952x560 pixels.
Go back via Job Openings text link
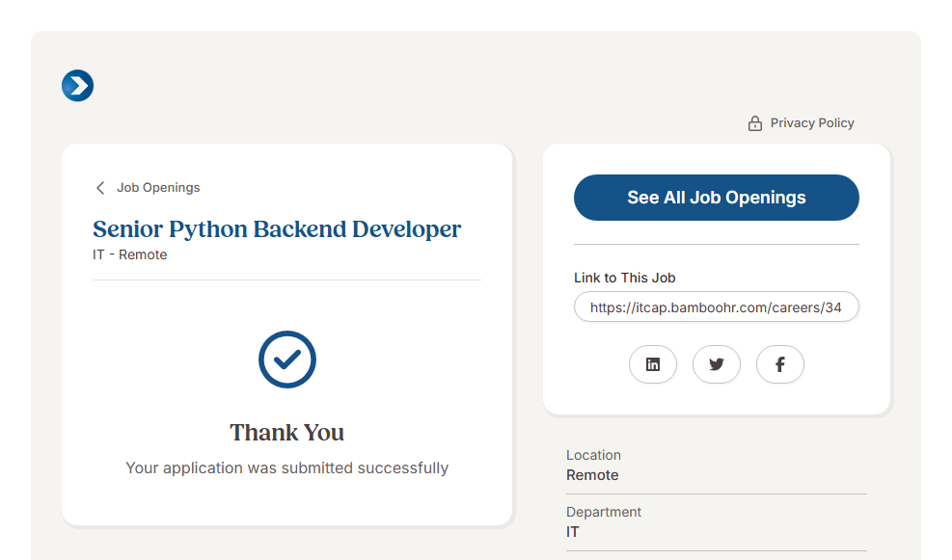pos(158,188)
